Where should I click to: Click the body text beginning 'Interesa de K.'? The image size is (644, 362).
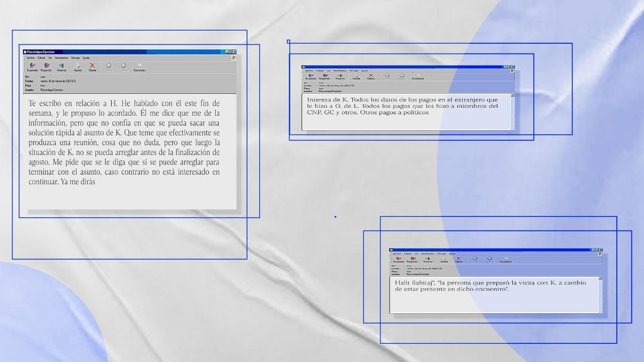click(x=402, y=106)
